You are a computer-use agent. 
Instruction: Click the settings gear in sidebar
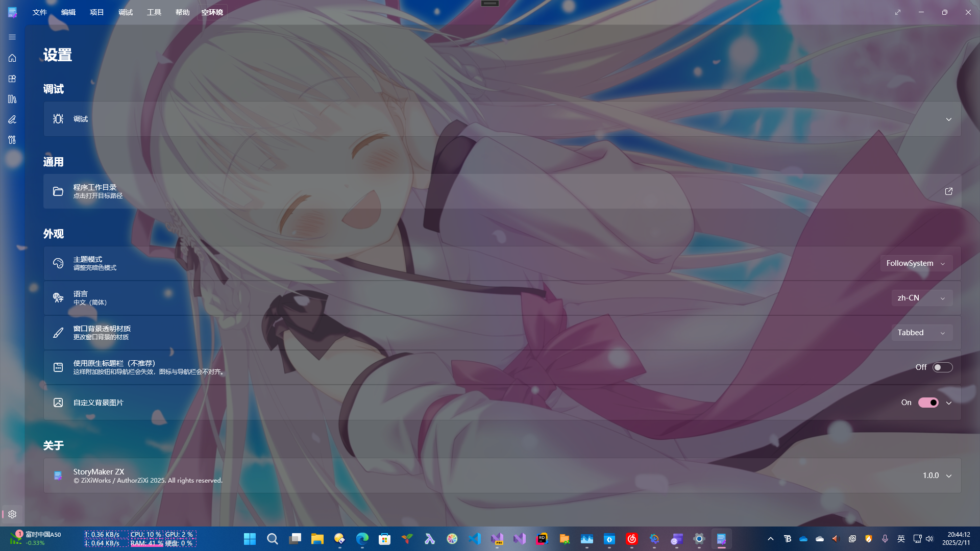click(x=12, y=514)
